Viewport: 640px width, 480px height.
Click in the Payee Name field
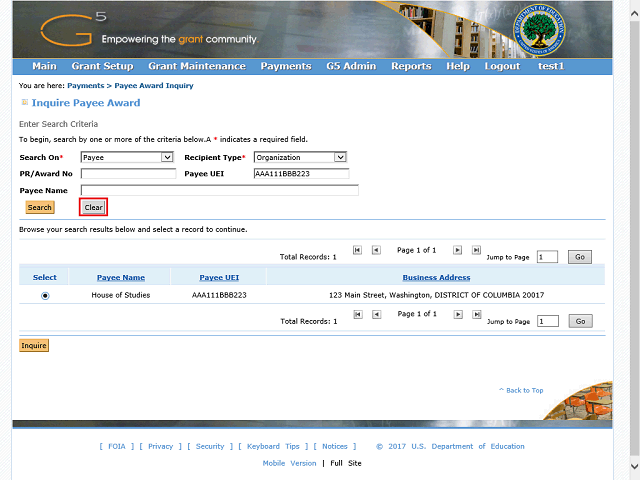coord(220,190)
